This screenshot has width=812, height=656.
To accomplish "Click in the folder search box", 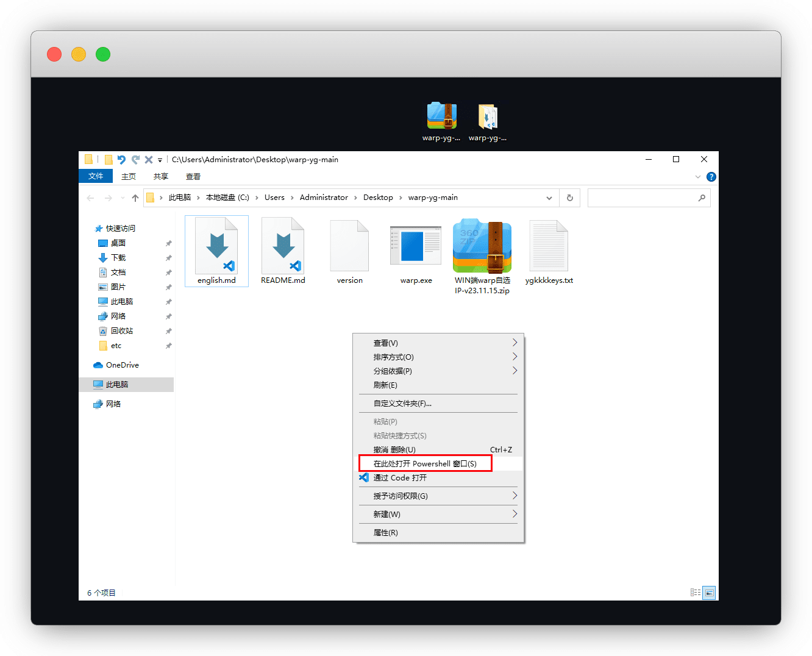I will (643, 198).
